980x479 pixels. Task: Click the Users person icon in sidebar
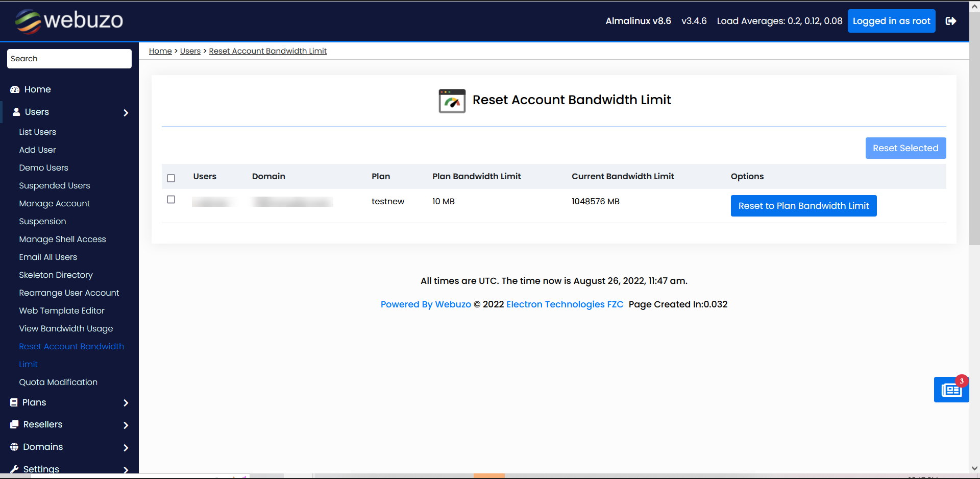[x=16, y=112]
